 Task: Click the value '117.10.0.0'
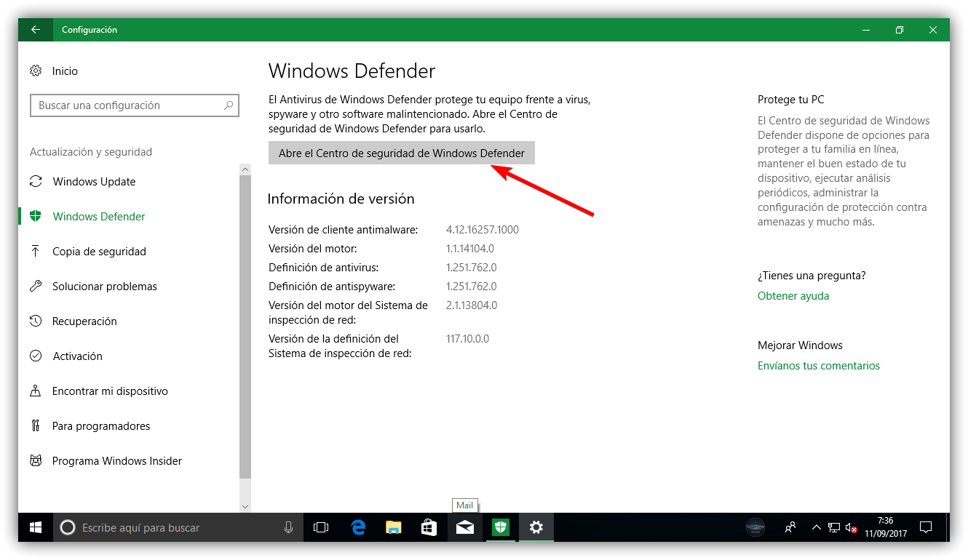[x=468, y=339]
